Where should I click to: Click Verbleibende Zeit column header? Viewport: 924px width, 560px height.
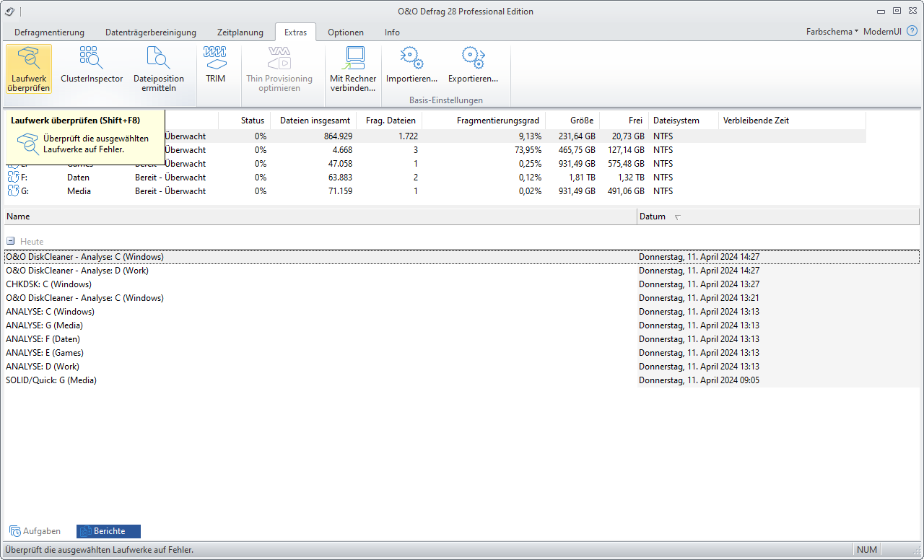tap(792, 121)
